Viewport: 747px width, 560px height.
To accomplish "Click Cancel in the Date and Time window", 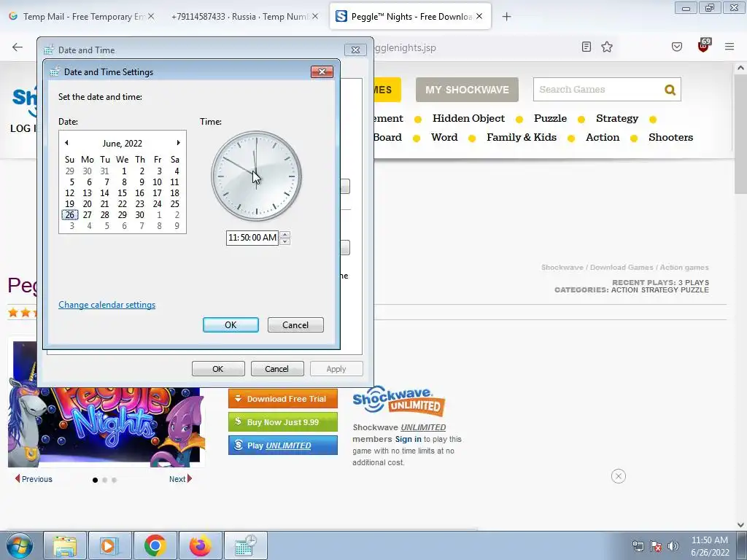I will 277,368.
